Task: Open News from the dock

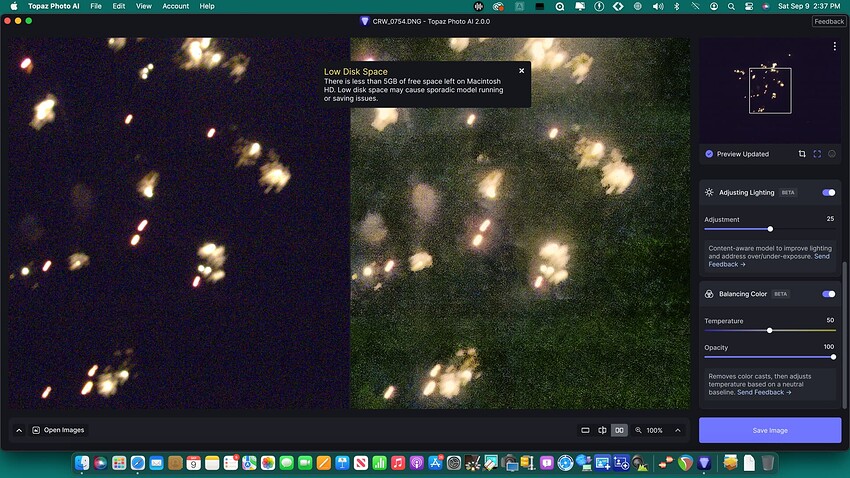Action: pyautogui.click(x=360, y=463)
